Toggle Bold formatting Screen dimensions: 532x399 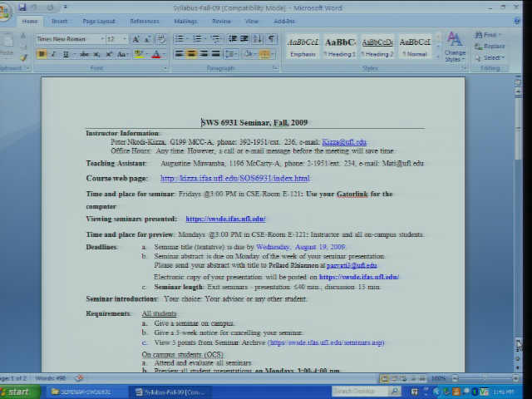pos(42,54)
